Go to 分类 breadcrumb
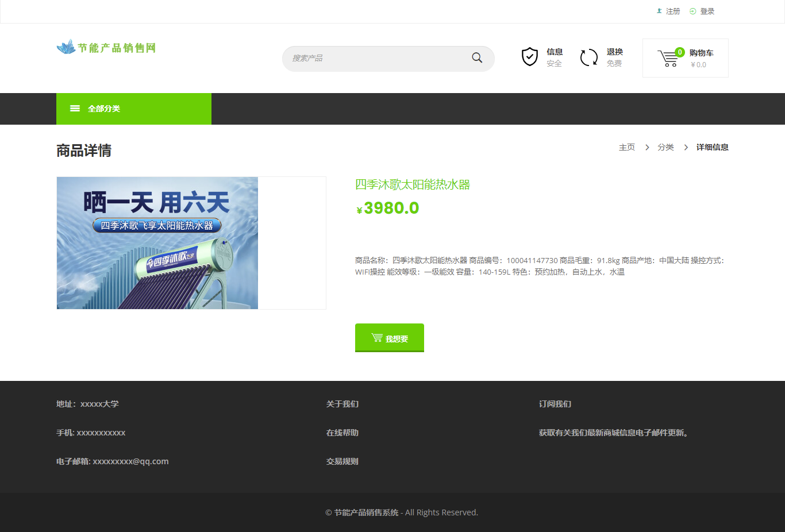The image size is (785, 532). pos(666,147)
